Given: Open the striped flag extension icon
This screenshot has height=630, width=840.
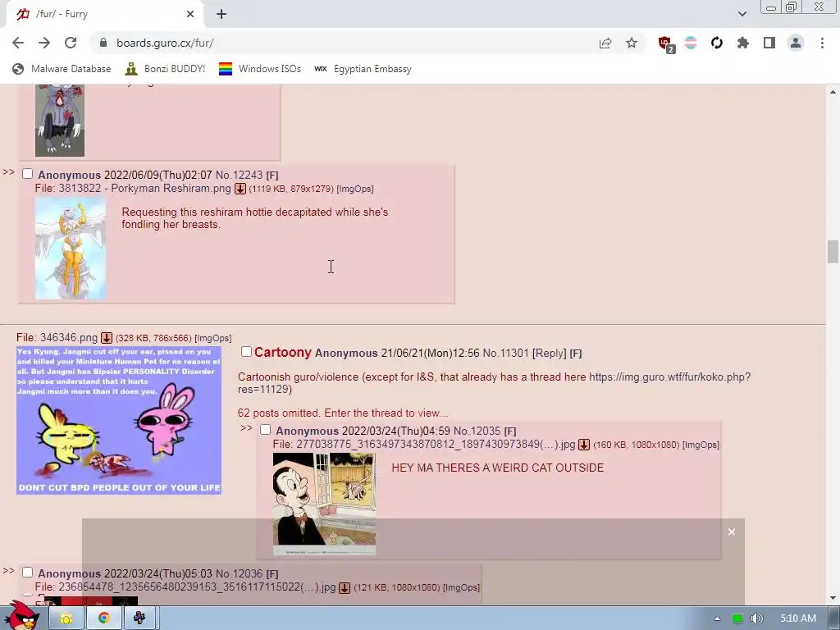Looking at the screenshot, I should click(x=691, y=43).
